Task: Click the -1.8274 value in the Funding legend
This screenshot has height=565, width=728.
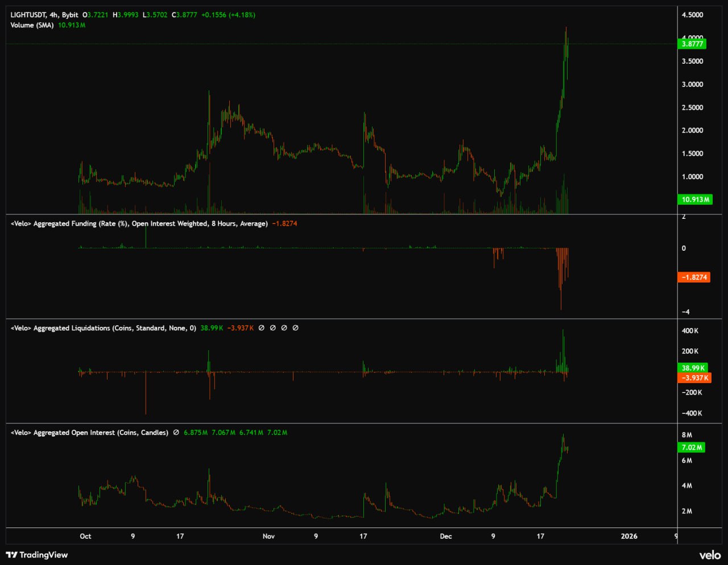Action: [x=284, y=223]
